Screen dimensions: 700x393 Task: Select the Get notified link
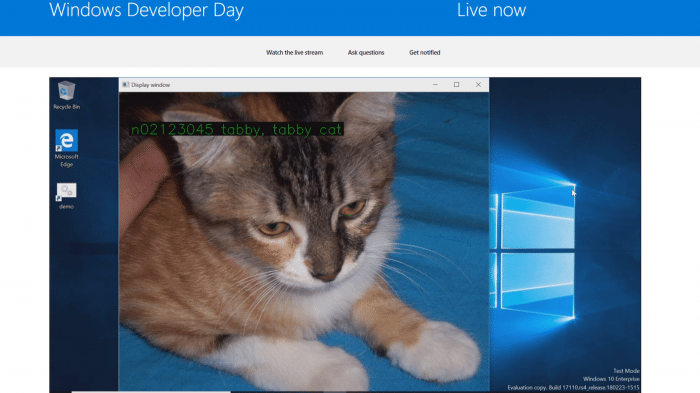click(425, 53)
